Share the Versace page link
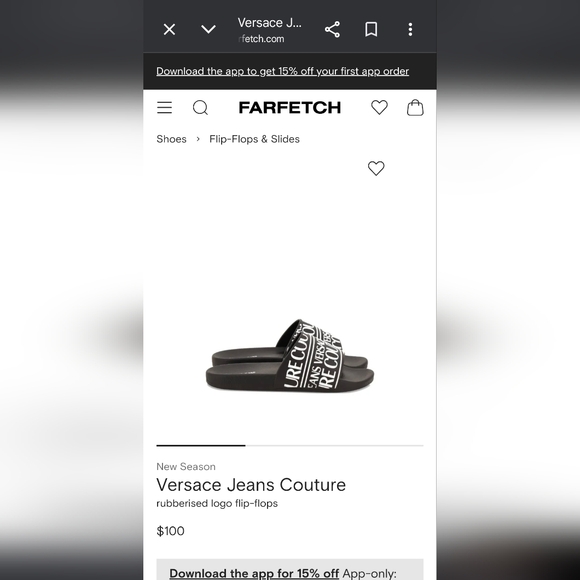The image size is (580, 580). 332,29
